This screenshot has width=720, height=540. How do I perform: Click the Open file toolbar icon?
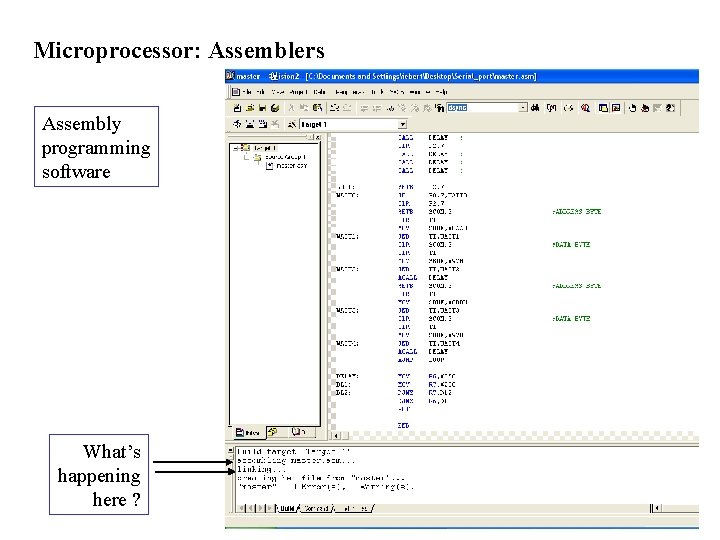coord(250,108)
